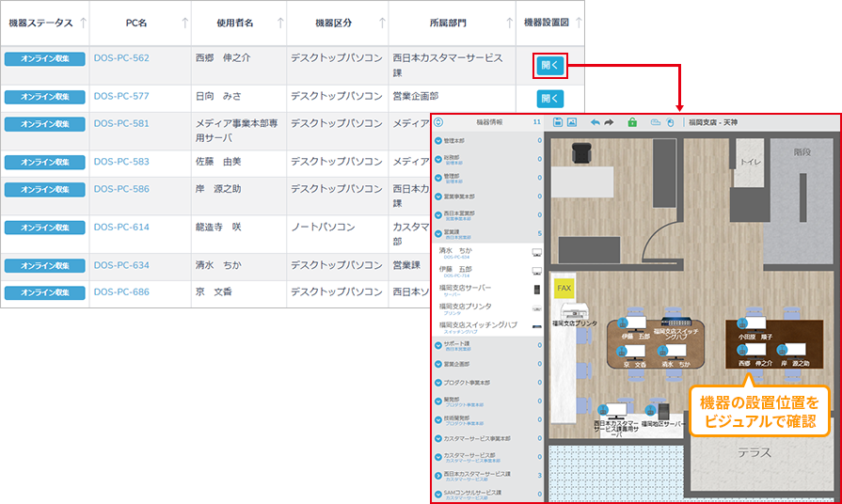
Task: Expand the 開発部 group
Action: point(438,401)
